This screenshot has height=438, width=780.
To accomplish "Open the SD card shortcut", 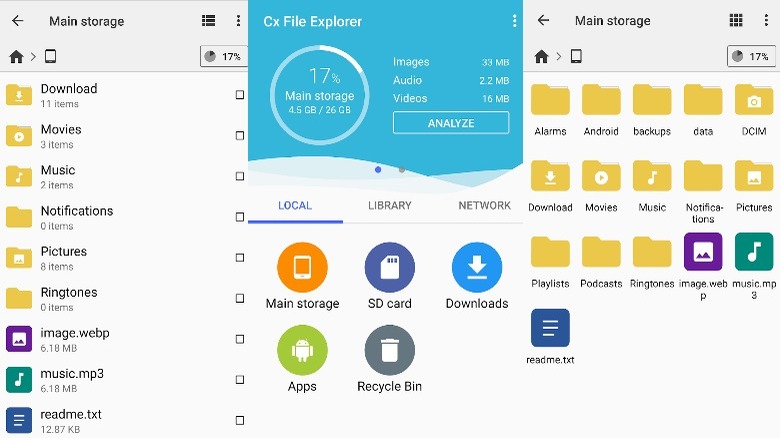I will (x=390, y=276).
